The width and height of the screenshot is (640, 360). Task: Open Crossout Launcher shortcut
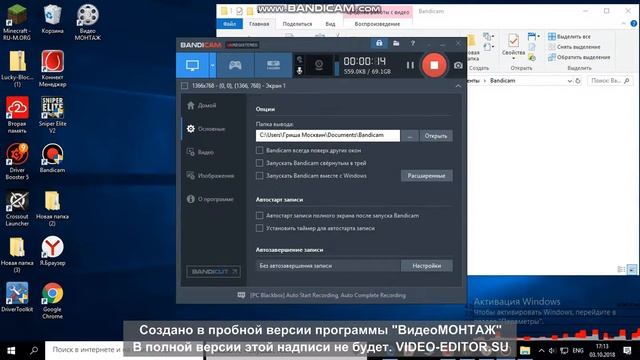pyautogui.click(x=17, y=208)
